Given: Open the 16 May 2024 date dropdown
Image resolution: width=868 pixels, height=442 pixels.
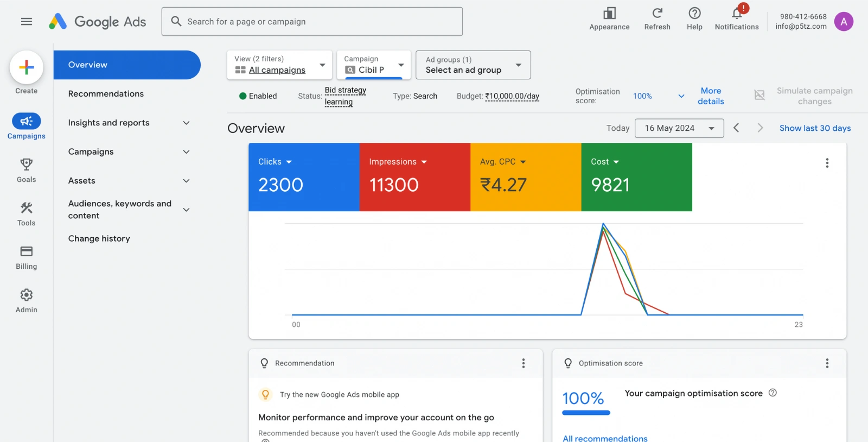Looking at the screenshot, I should (x=679, y=128).
